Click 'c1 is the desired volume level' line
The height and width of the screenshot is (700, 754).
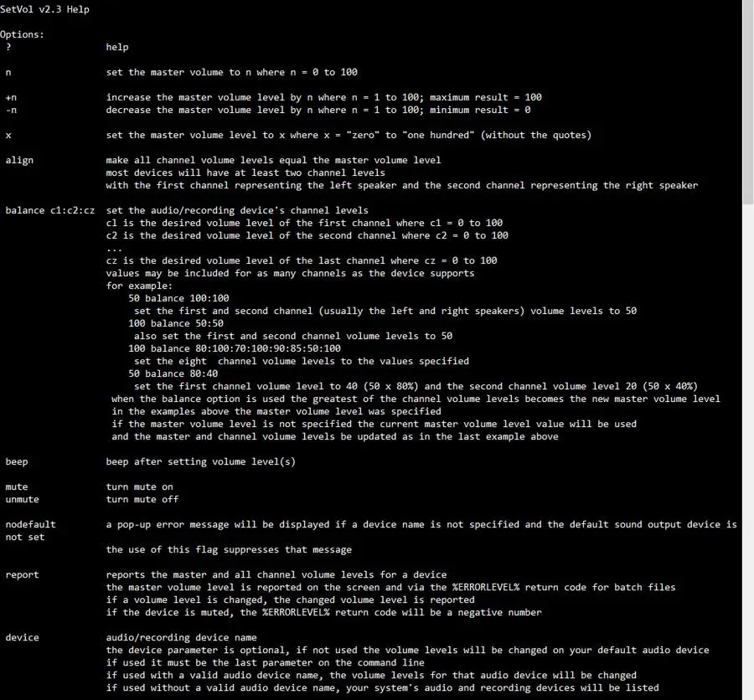tap(304, 223)
